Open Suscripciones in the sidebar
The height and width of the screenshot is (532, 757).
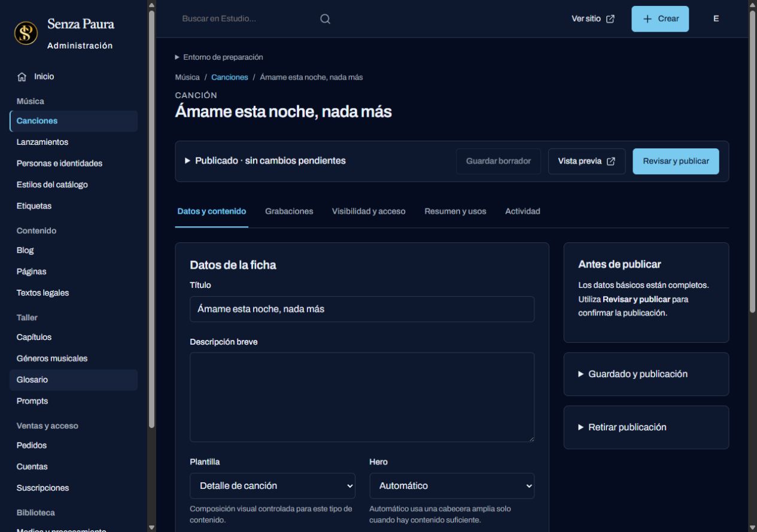click(x=74, y=488)
